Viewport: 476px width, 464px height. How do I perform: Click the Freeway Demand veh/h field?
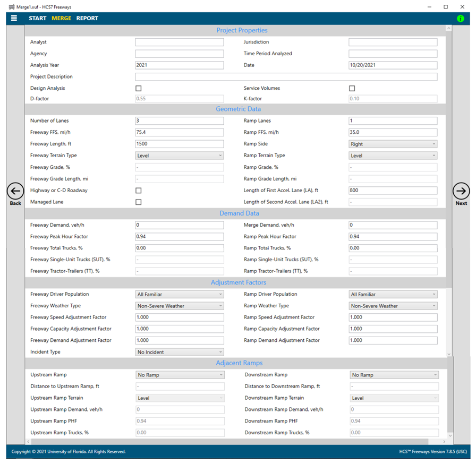[x=180, y=225]
